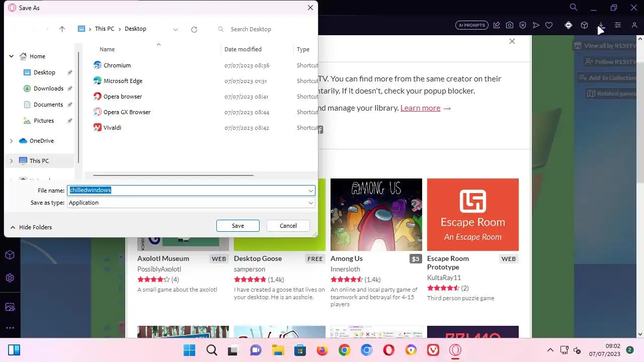The image size is (644, 362).
Task: Open the Opera sidebar extensions cube icon
Action: (x=10, y=255)
